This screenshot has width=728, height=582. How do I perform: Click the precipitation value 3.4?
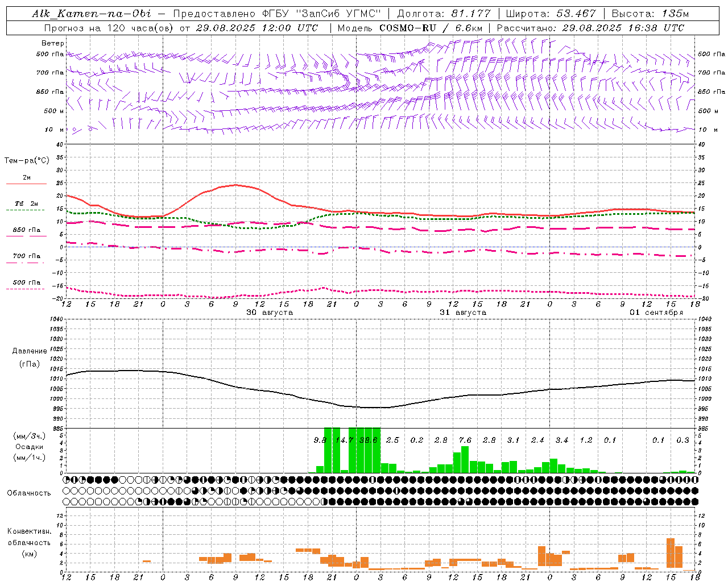[x=562, y=440]
